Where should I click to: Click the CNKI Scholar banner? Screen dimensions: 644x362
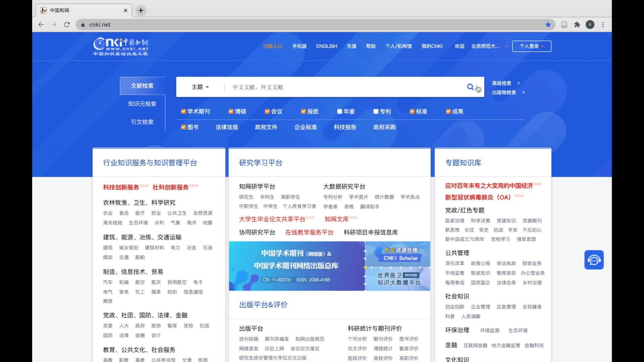[x=398, y=254]
